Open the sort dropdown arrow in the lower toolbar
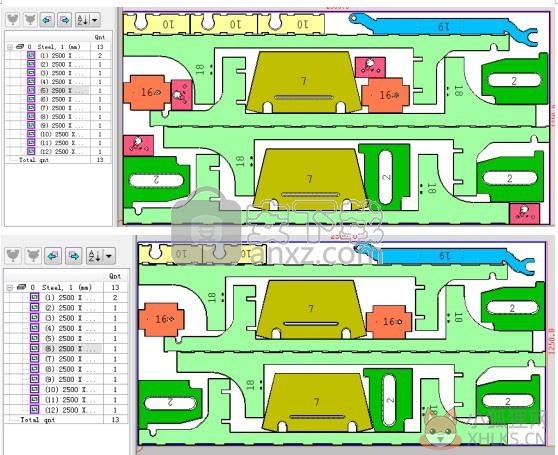 tap(109, 256)
